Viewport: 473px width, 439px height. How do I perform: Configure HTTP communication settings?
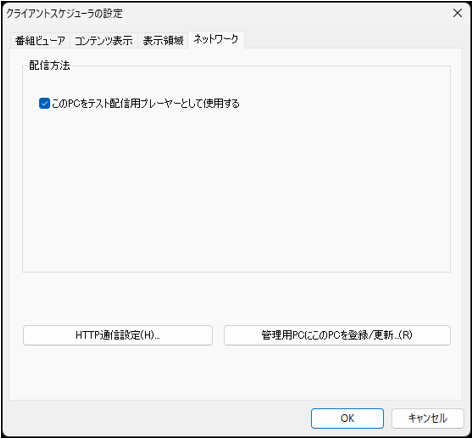[118, 335]
